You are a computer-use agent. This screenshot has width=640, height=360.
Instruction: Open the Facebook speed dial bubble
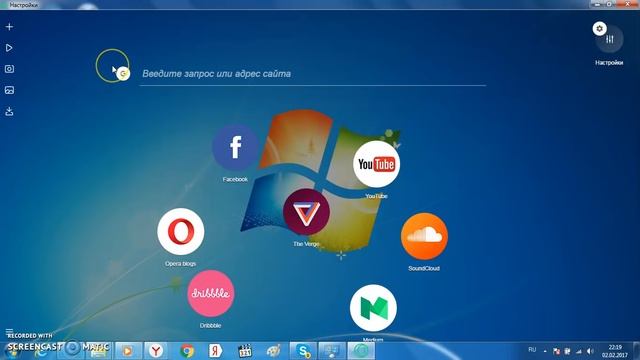click(x=236, y=147)
